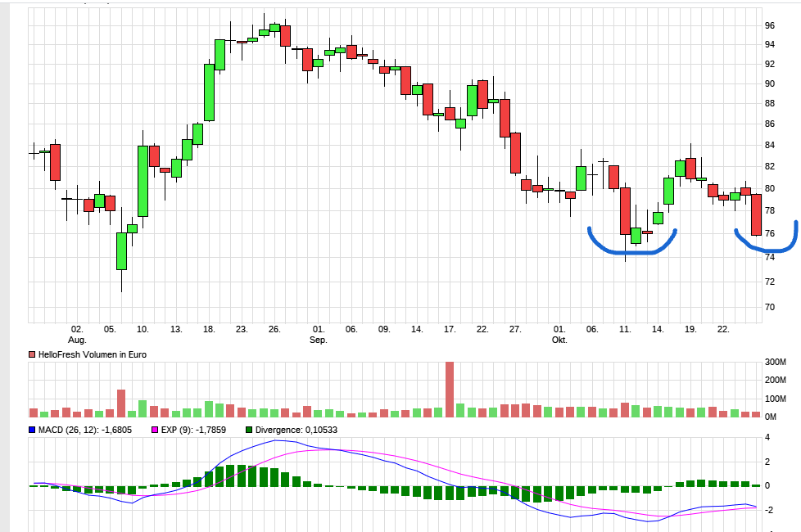Click the green Divergence legend swatch

point(249,430)
